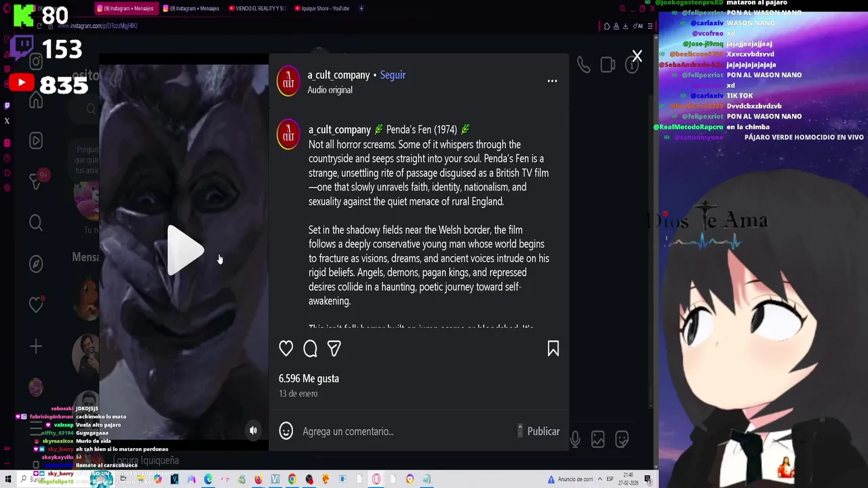Open a_cult_company username in the caption
Viewport: 868px width, 488px height.
[x=340, y=129]
